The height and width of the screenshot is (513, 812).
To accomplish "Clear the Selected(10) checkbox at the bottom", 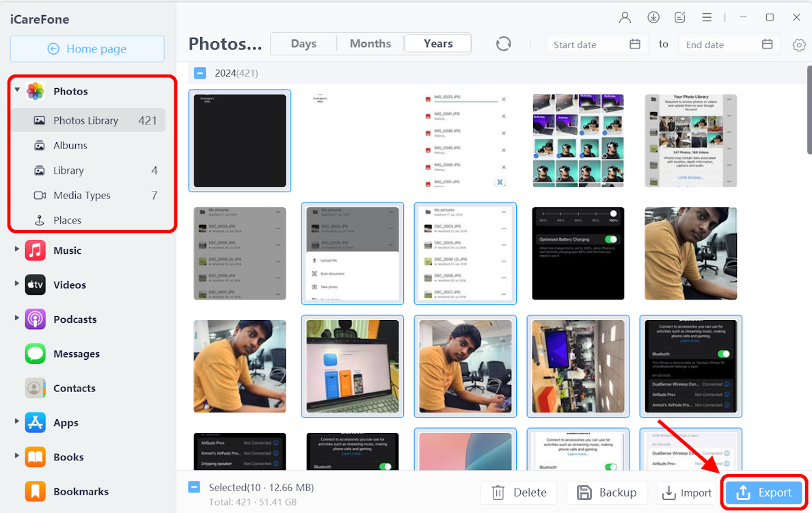I will 193,486.
